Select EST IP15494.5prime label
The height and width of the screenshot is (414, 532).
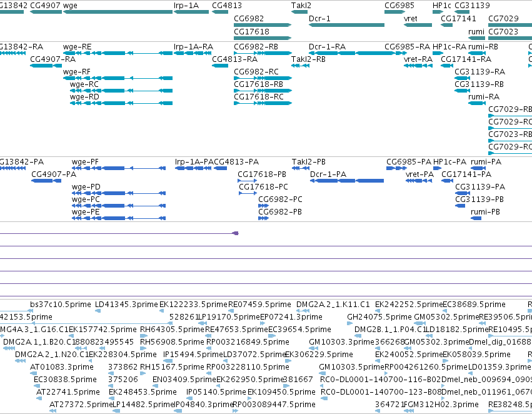tap(193, 354)
